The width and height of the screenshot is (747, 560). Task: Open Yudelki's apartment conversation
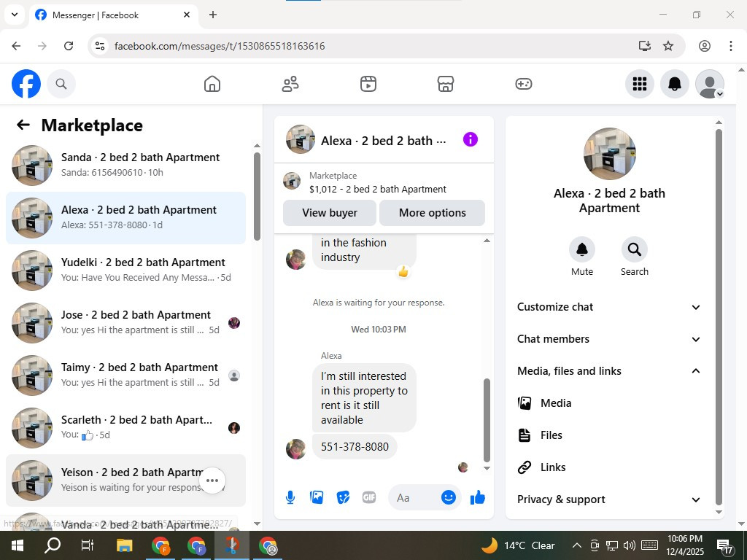(x=125, y=271)
